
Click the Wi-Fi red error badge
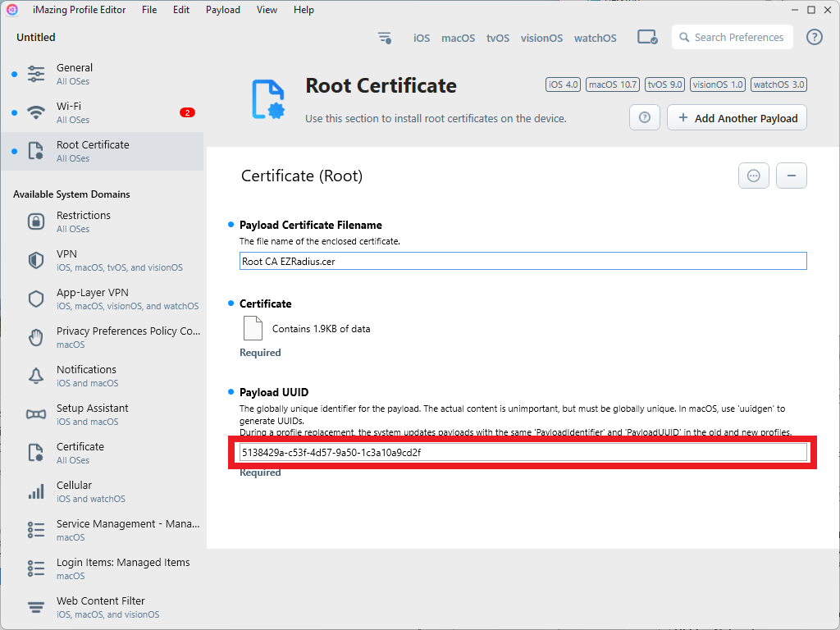(187, 112)
